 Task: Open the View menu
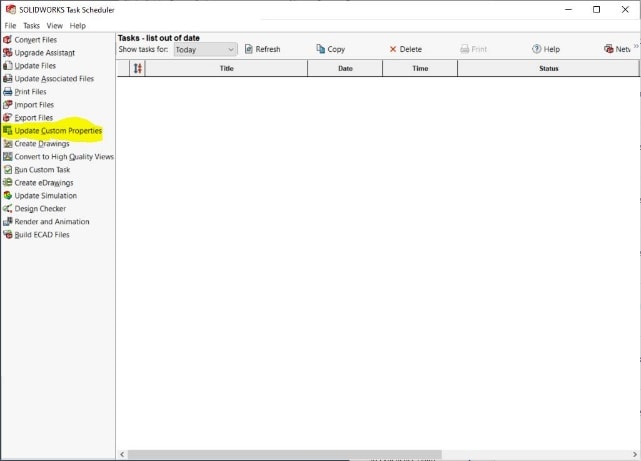click(54, 26)
